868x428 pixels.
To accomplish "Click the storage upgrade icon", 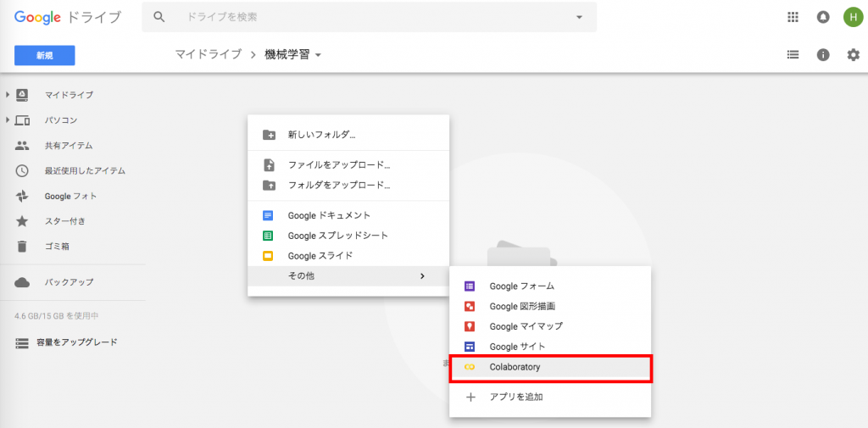I will [22, 342].
